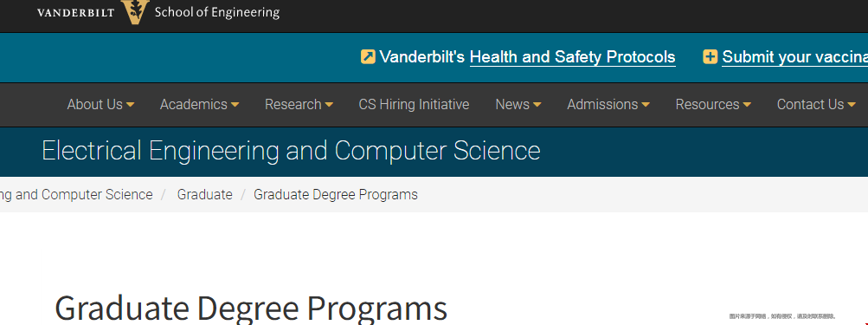The width and height of the screenshot is (868, 325).
Task: Click the VANDERBILT wordmark in the header
Action: pyautogui.click(x=76, y=13)
